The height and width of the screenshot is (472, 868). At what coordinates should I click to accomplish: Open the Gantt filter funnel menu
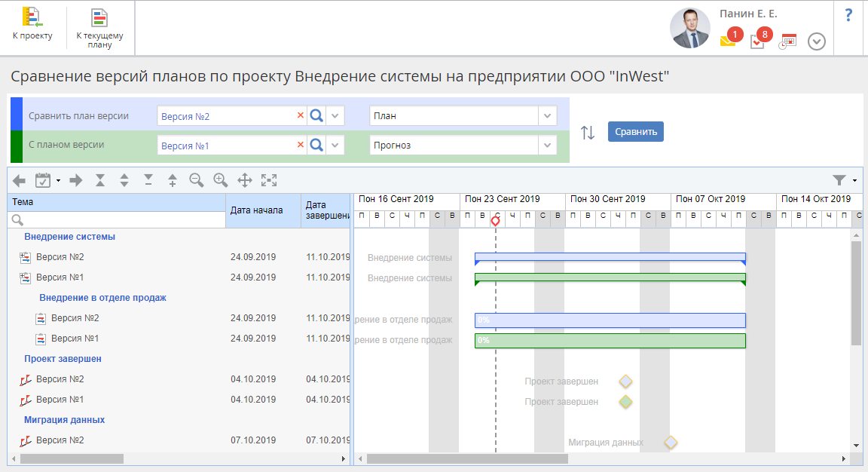click(x=843, y=180)
